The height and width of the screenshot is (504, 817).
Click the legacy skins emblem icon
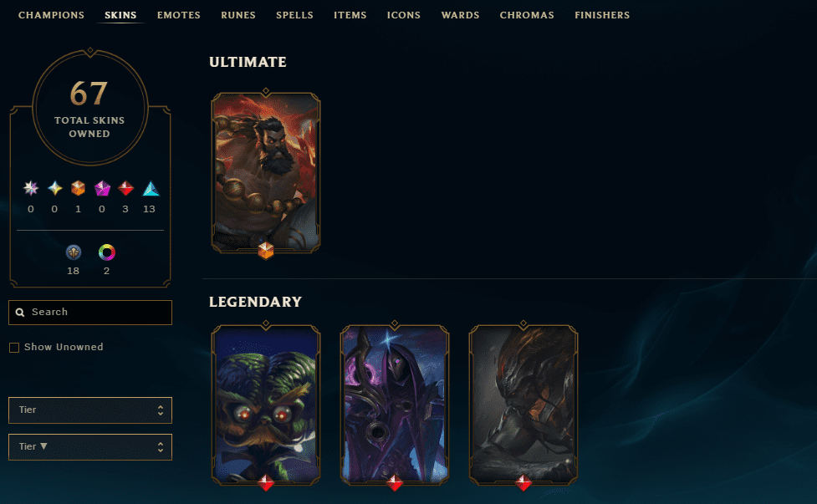74,252
